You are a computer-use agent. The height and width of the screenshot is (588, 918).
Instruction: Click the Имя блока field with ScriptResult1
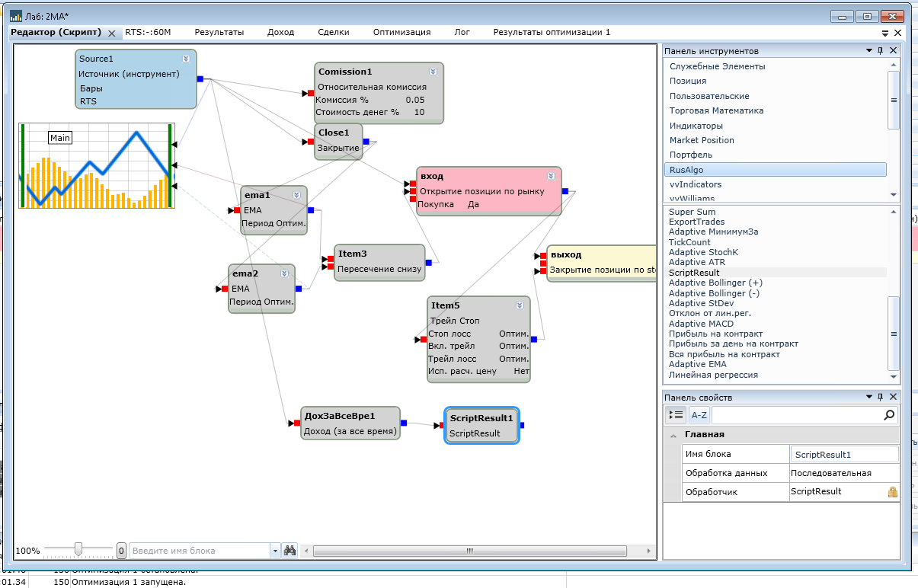pos(844,455)
